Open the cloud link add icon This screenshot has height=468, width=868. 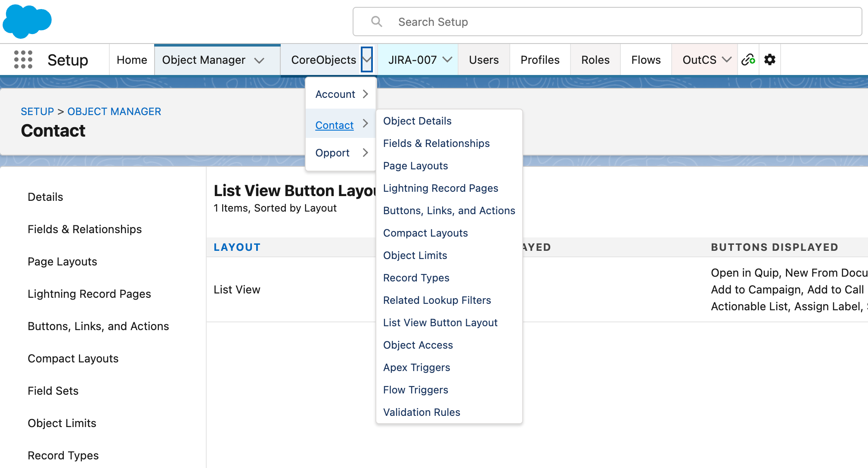click(x=748, y=59)
